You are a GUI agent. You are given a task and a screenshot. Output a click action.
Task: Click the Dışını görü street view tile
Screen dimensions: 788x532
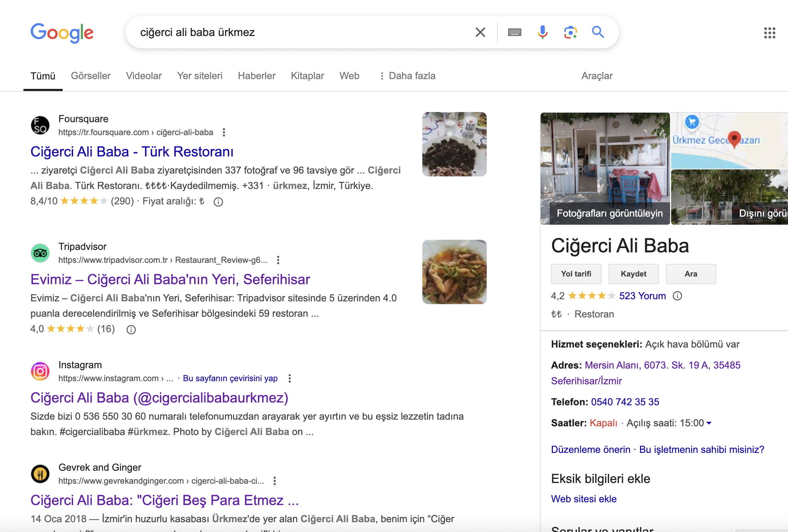pyautogui.click(x=729, y=197)
